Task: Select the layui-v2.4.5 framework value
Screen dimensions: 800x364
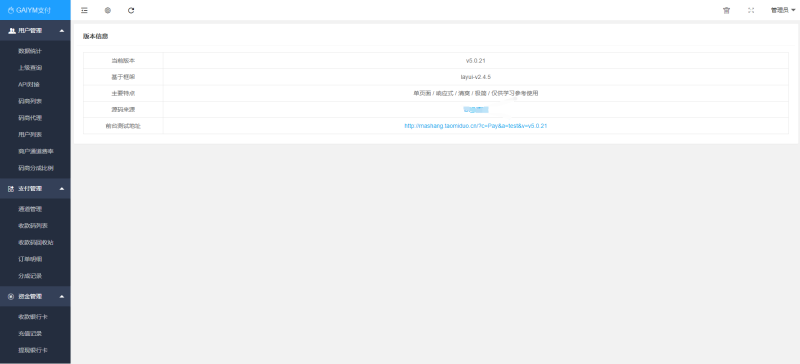Action: pos(476,77)
